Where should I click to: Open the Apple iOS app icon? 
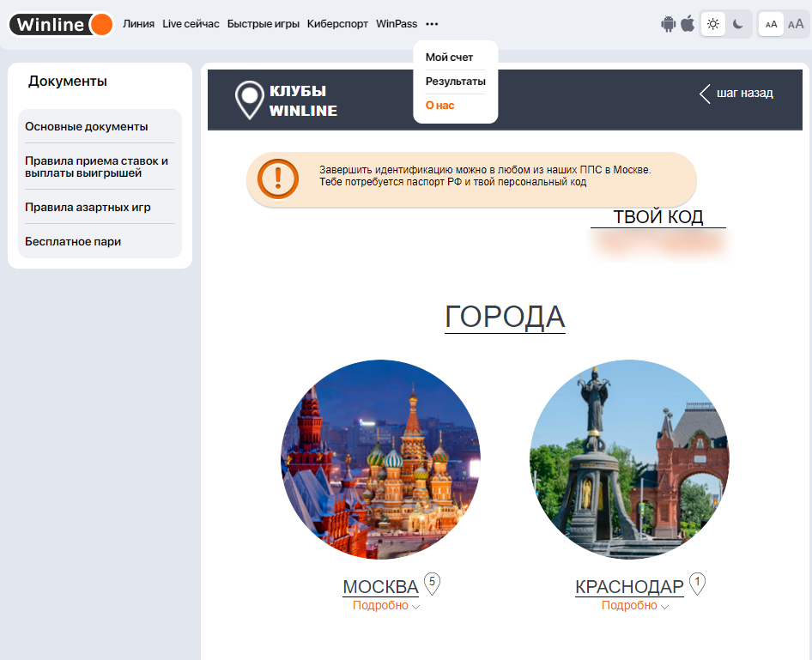[688, 24]
